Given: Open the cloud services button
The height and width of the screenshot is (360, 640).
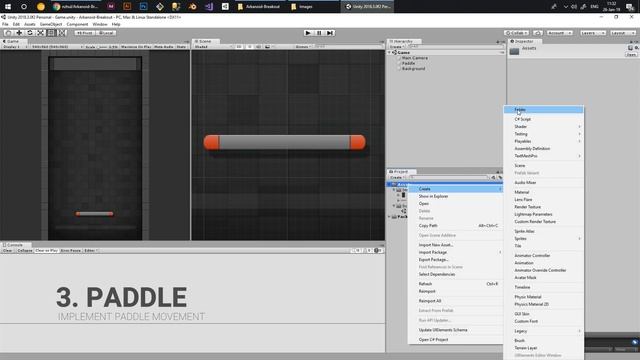Looking at the screenshot, I should (538, 33).
